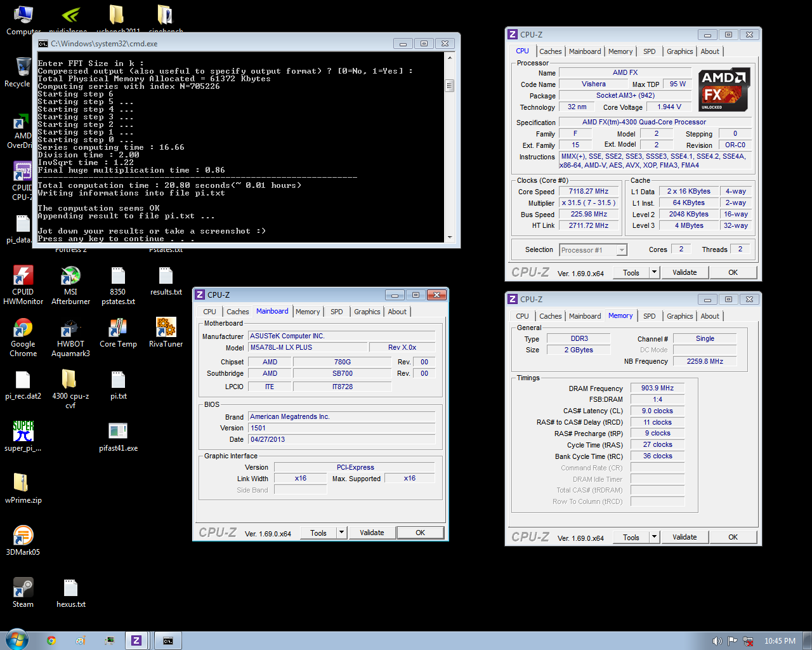Screen dimensions: 812x650
Task: Open the monitor icon on the taskbar
Action: pyautogui.click(x=109, y=640)
